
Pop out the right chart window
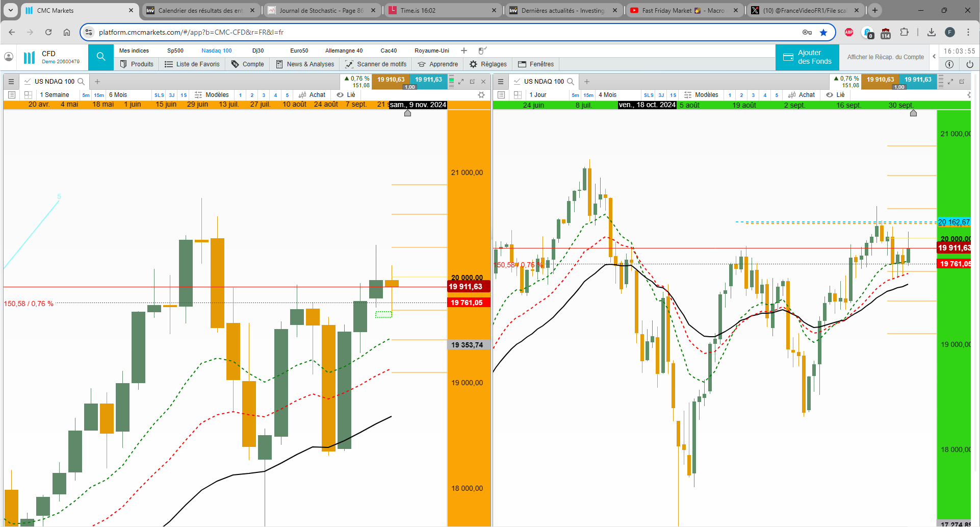coord(962,82)
